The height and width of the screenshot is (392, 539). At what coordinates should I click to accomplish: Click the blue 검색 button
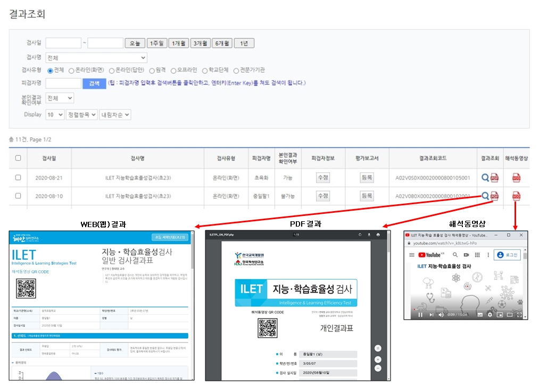pyautogui.click(x=94, y=83)
